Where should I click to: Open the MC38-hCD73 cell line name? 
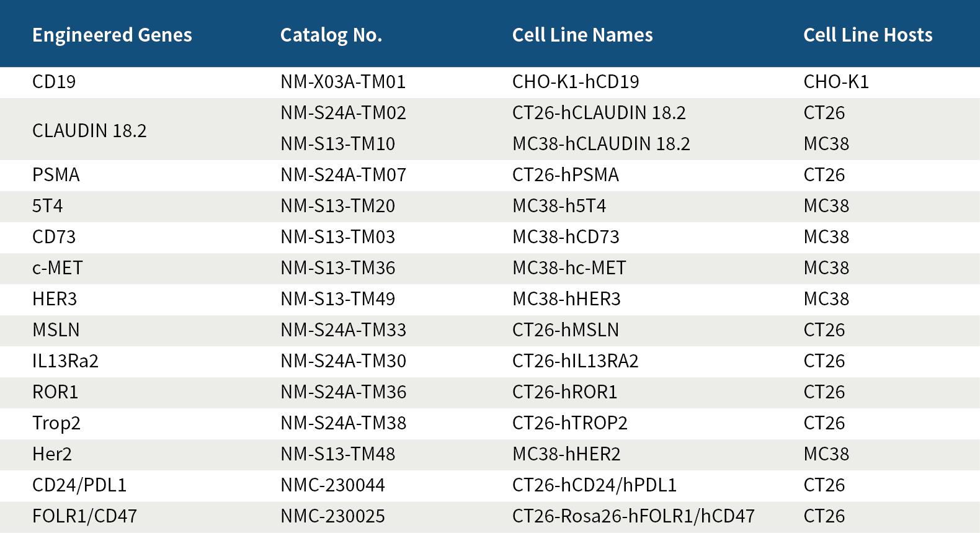(x=565, y=237)
